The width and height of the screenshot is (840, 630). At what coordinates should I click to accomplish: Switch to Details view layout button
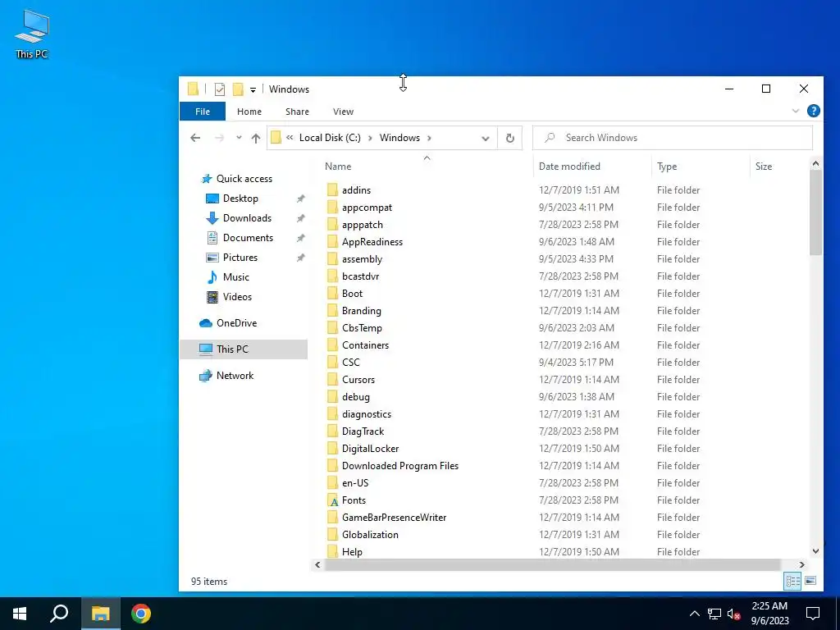(x=793, y=581)
